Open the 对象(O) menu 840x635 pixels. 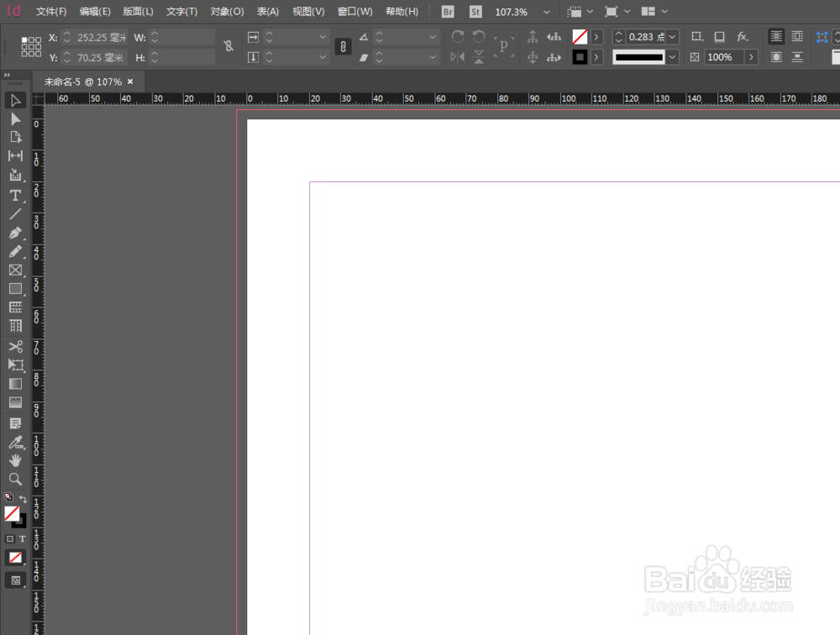pyautogui.click(x=227, y=12)
